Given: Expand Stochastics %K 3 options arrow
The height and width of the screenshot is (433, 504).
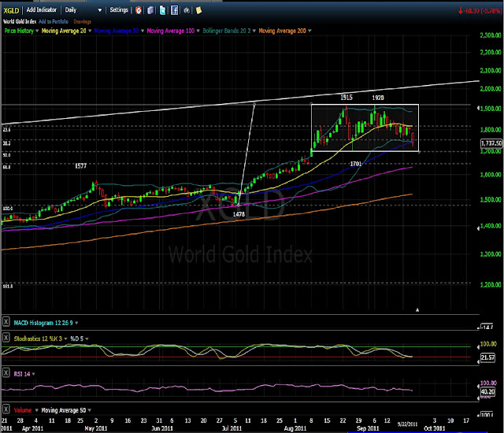Looking at the screenshot, I should 65,339.
